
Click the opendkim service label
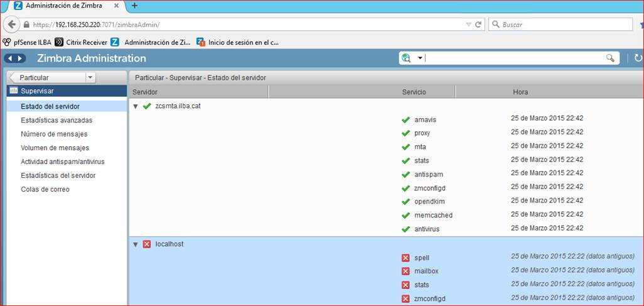pos(429,202)
